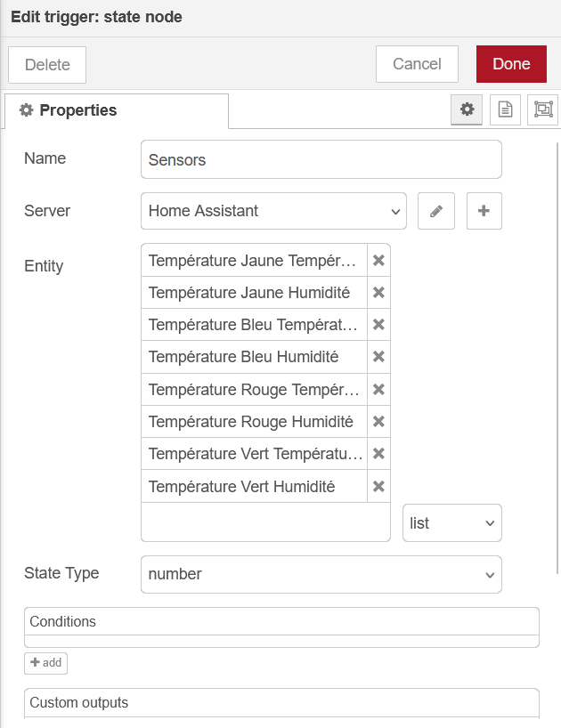Edit Home Assistant server with pencil icon
The width and height of the screenshot is (561, 728).
(x=436, y=211)
